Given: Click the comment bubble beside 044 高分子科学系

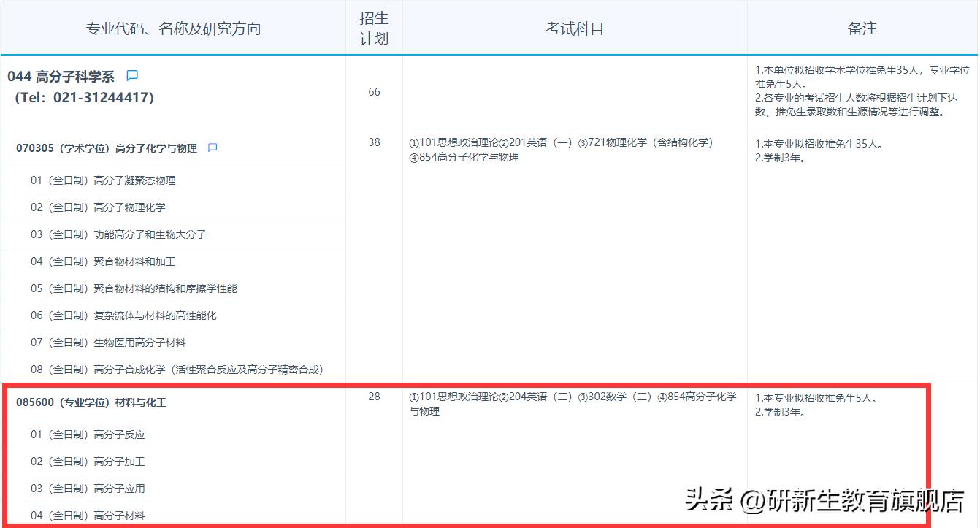Looking at the screenshot, I should (133, 75).
